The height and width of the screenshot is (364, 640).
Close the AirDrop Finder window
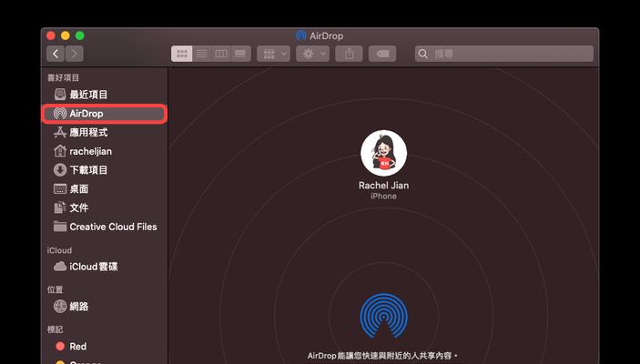pyautogui.click(x=51, y=35)
